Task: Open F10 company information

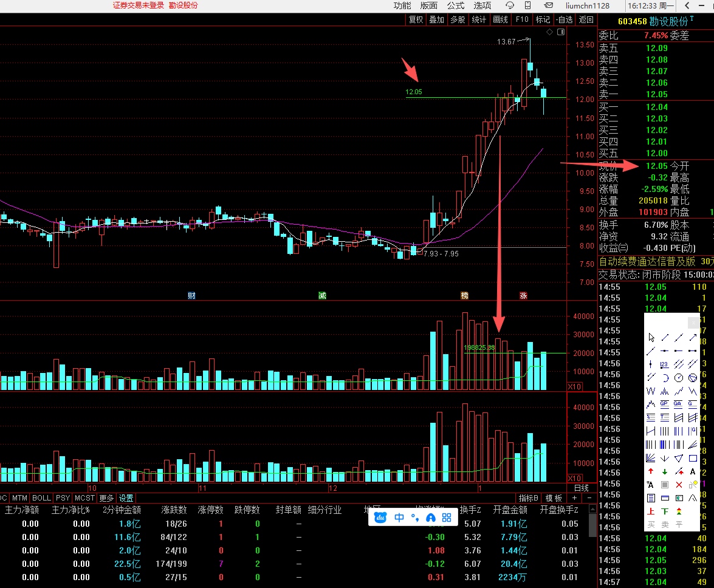Action: [x=522, y=19]
